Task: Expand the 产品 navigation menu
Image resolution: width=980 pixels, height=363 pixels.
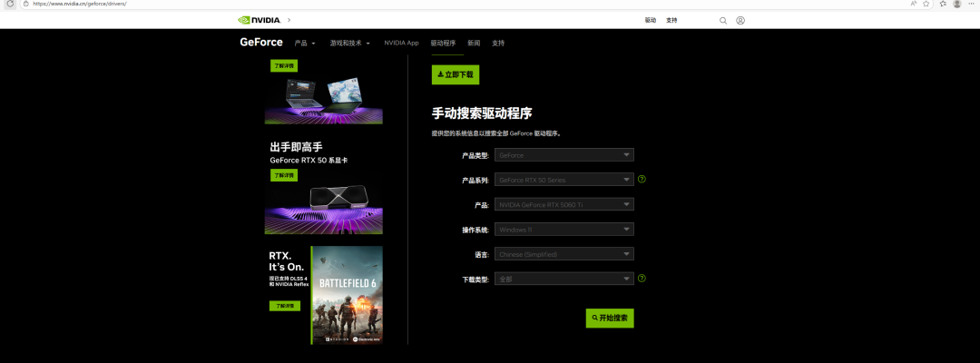Action: pyautogui.click(x=305, y=44)
